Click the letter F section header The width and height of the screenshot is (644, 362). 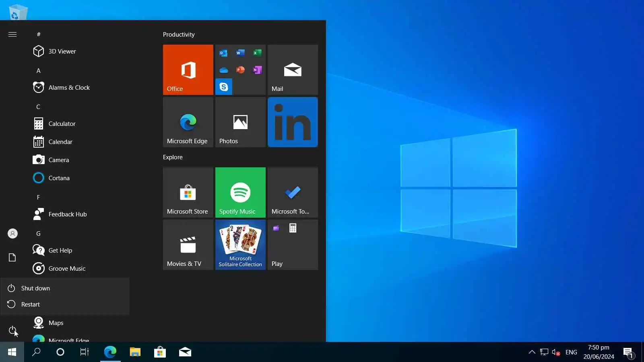click(x=39, y=197)
